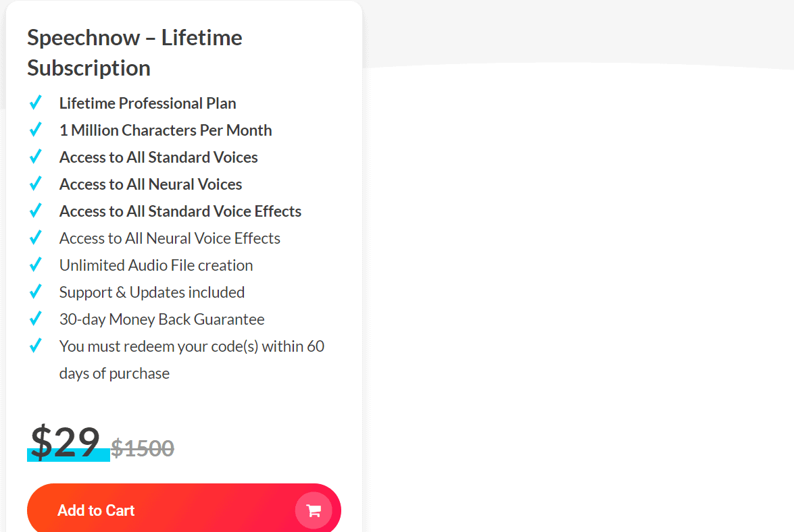794x532 pixels.
Task: Click the crossed-out $1500 original price
Action: click(143, 448)
